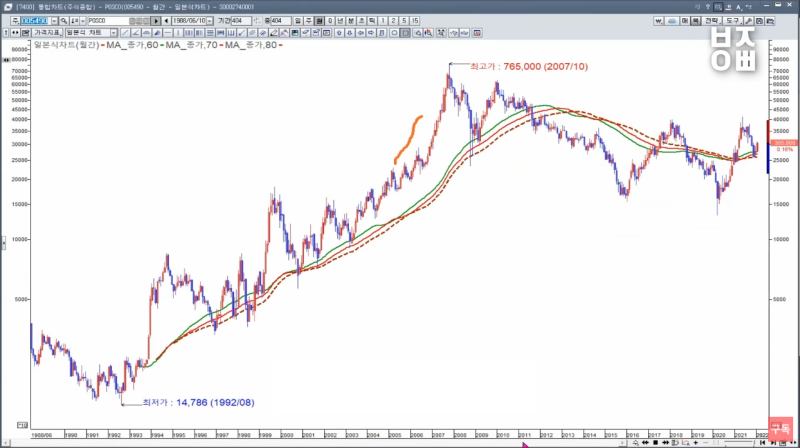Viewport: 800px width, 448px height.
Task: Click the color palette icon in drawing toolbar
Action: [x=294, y=33]
